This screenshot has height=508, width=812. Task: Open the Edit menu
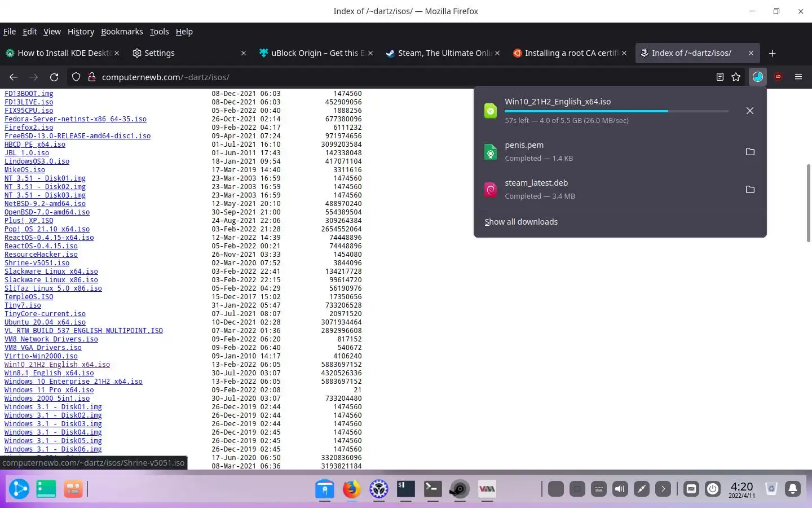pos(30,32)
